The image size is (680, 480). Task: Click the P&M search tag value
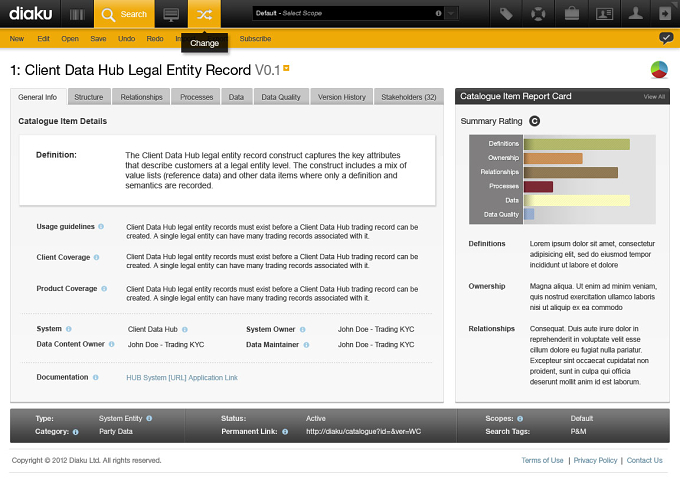point(579,431)
